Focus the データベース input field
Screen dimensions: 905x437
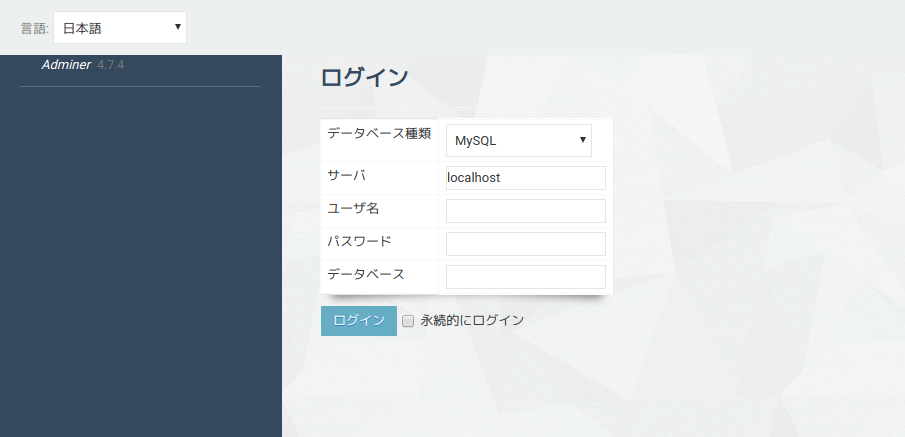[525, 277]
